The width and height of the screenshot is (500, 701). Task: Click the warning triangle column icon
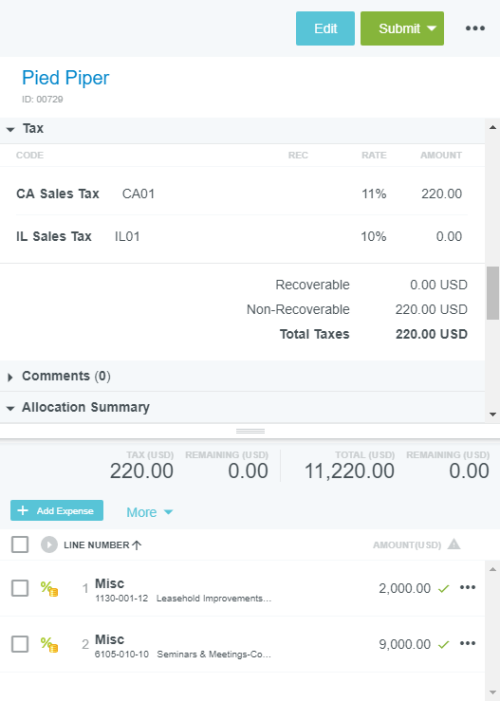point(454,544)
